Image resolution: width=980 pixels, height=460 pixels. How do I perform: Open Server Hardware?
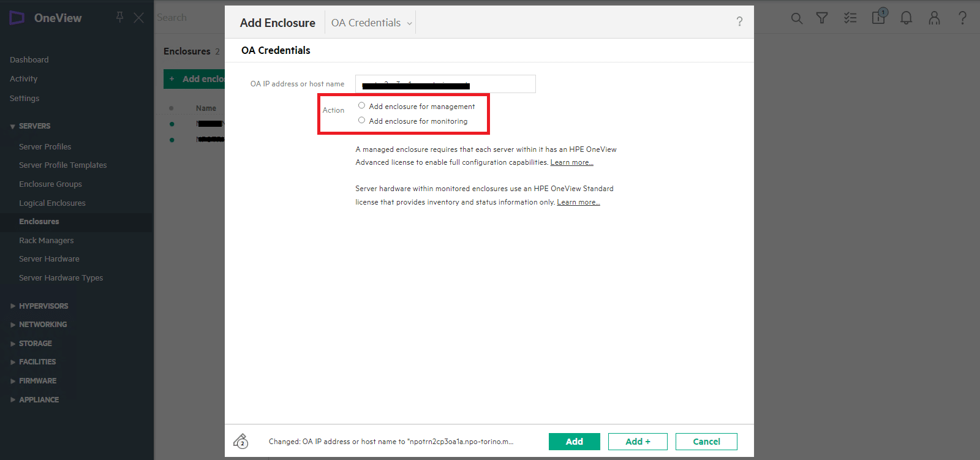[49, 258]
